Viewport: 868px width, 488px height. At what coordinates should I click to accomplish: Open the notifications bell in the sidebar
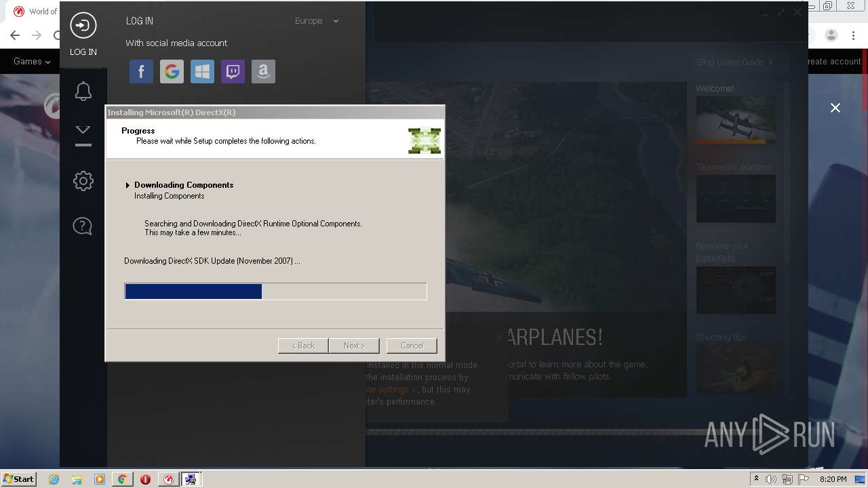coord(83,91)
